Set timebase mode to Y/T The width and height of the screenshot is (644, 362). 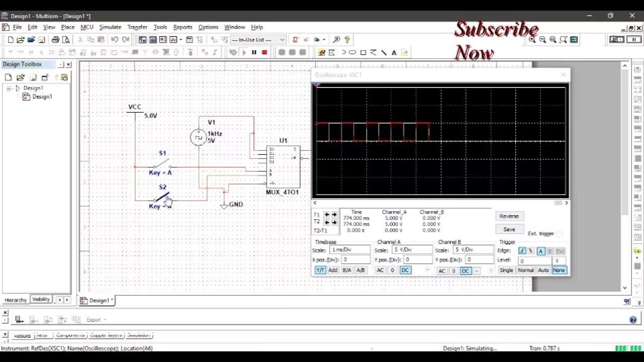(x=320, y=270)
